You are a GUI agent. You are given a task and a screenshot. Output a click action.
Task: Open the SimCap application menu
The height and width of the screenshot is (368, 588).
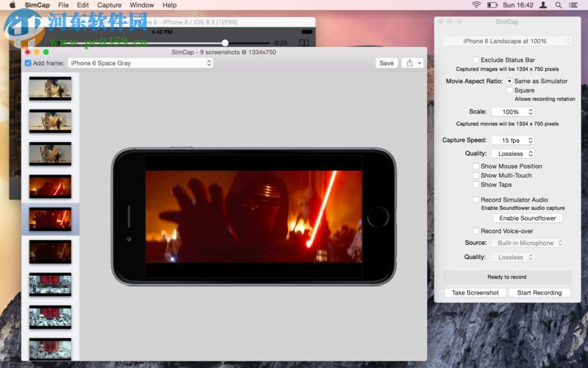coord(37,5)
